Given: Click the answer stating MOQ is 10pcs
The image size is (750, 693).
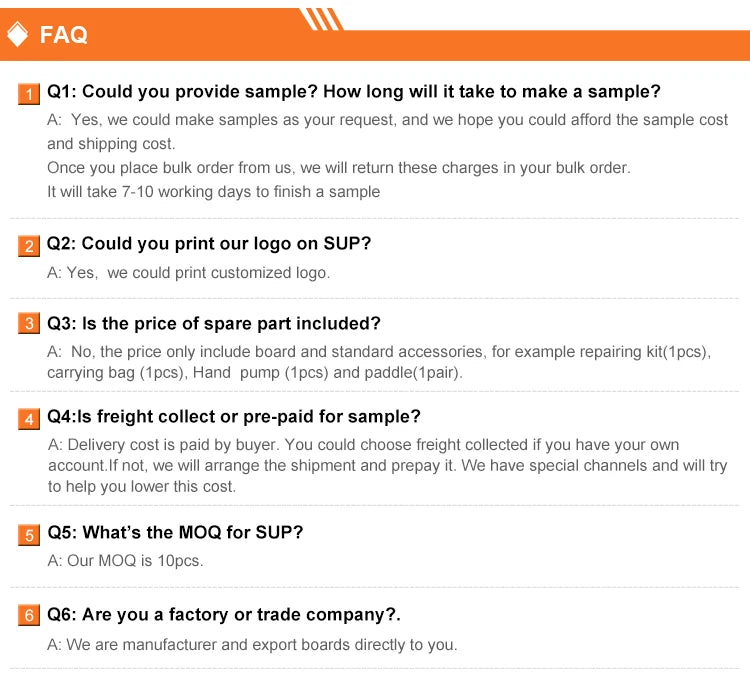Looking at the screenshot, I should click(x=125, y=560).
